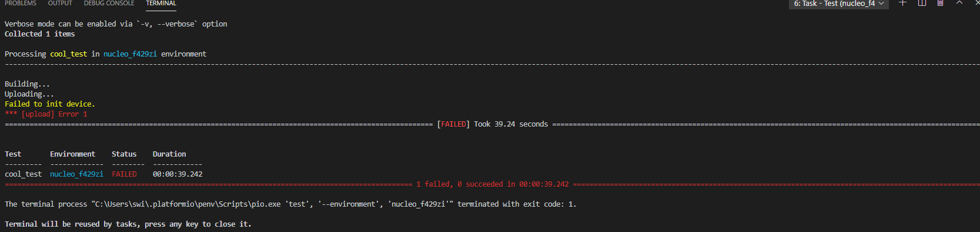Click nucleo_f429zi in the results table

point(76,174)
